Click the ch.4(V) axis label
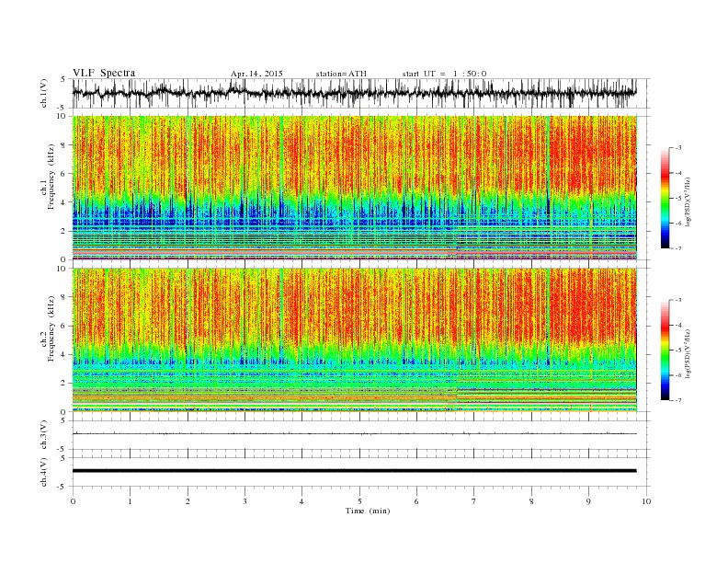 [x=44, y=472]
